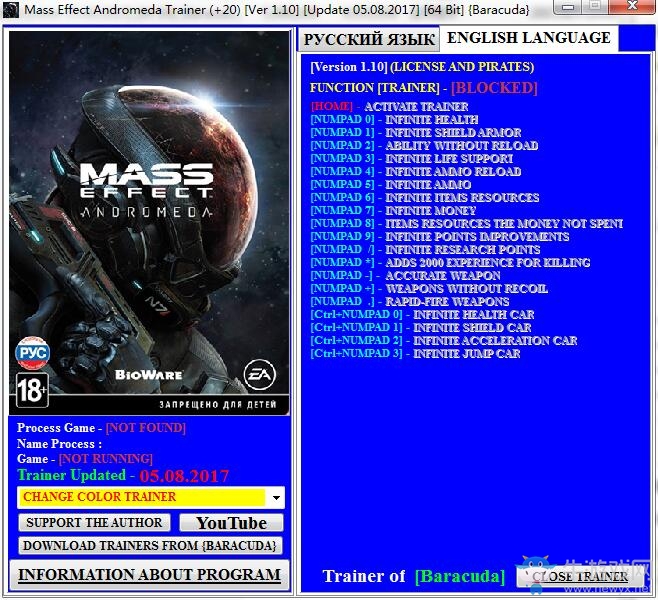This screenshot has height=600, width=658.
Task: Click the [NUMPAD -] ACCURATE WEAPON line
Action: [405, 276]
